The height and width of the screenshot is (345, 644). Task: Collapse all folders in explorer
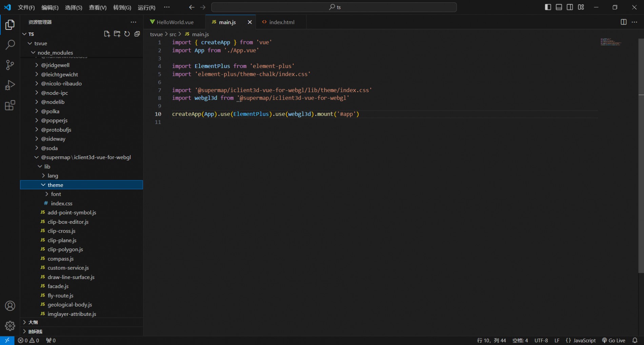pyautogui.click(x=137, y=34)
